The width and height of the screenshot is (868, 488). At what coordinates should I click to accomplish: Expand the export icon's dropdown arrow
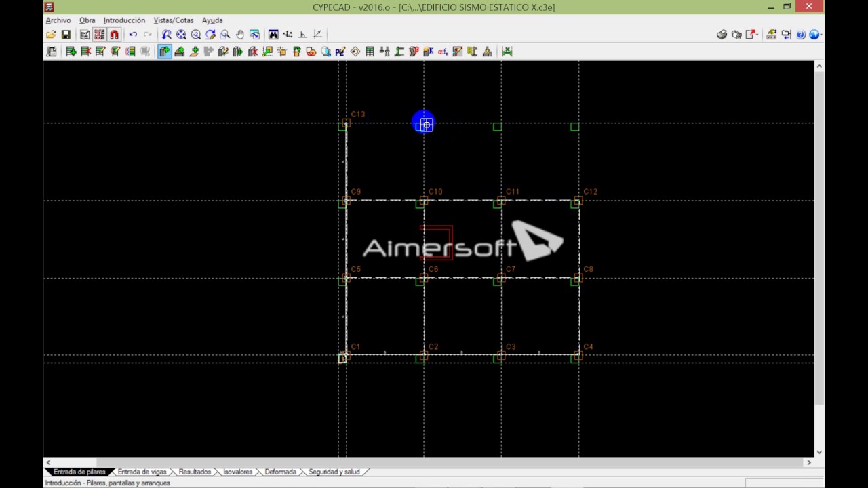[x=757, y=35]
